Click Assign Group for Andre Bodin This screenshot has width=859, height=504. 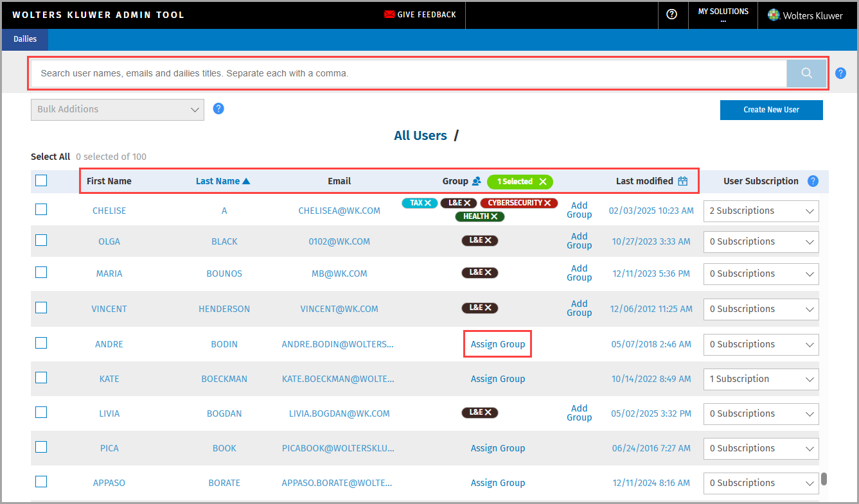point(498,344)
